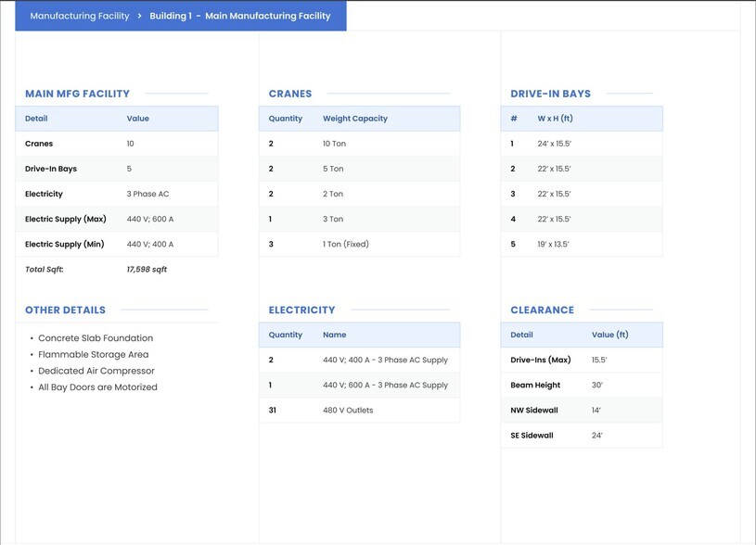Open the Manufacturing Facility breadcrumb link
The image size is (756, 545).
(80, 16)
